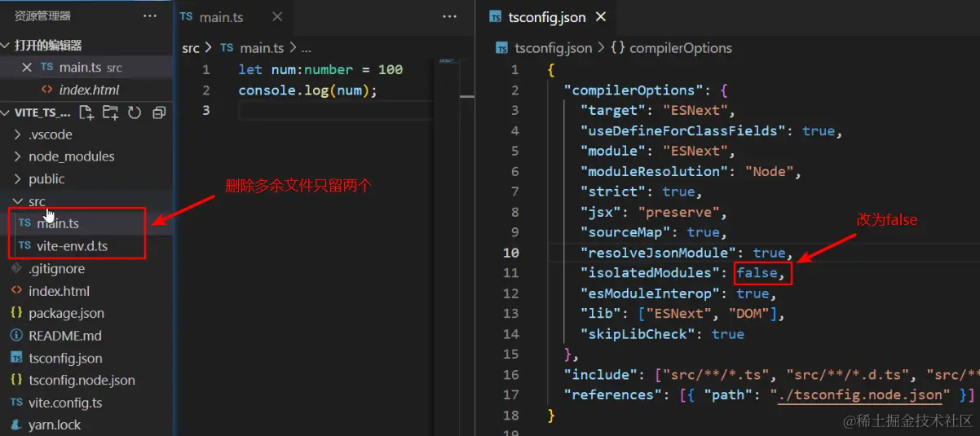This screenshot has height=436, width=980.
Task: Close main.ts in open editors list
Action: [27, 68]
